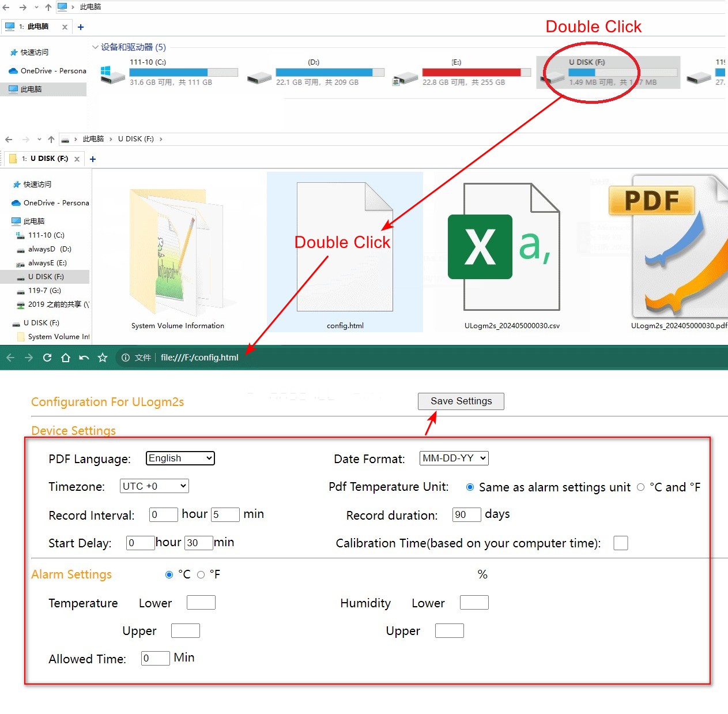This screenshot has width=728, height=714.
Task: Open the Timezone UTC +0 dropdown
Action: (154, 486)
